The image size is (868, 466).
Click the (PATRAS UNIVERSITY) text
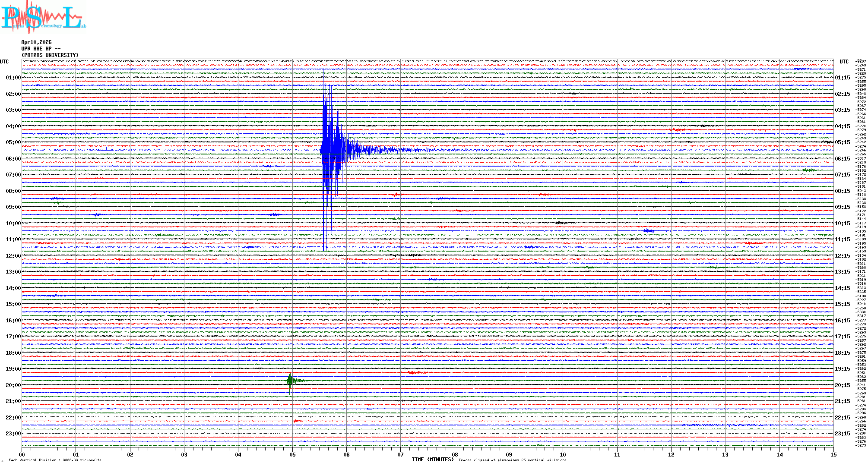click(50, 55)
